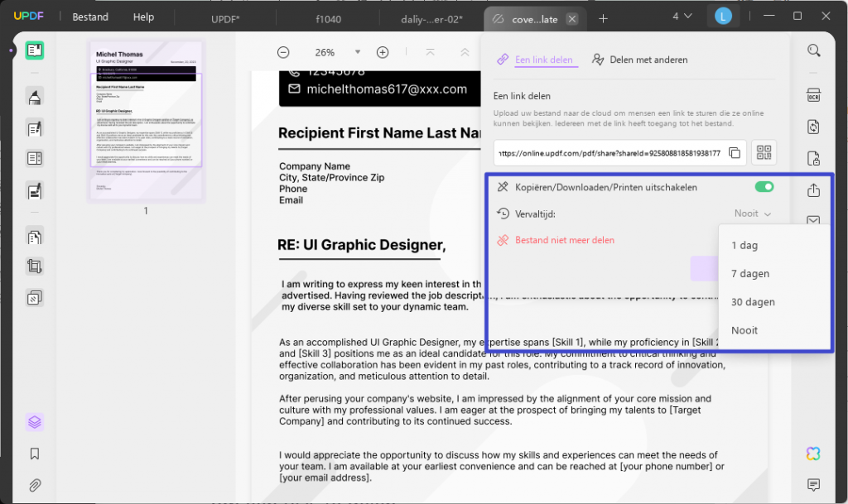Image resolution: width=848 pixels, height=504 pixels.
Task: Switch to Delen met anderen tab
Action: (x=640, y=60)
